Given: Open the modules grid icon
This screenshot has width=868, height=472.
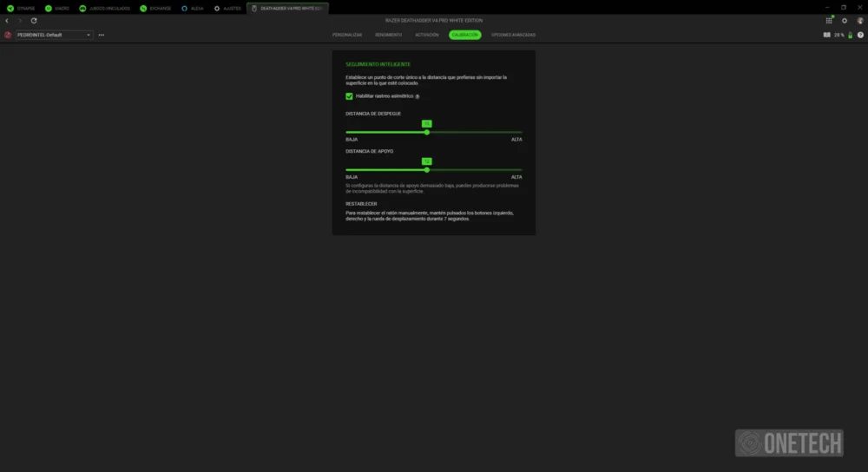Looking at the screenshot, I should coord(829,21).
